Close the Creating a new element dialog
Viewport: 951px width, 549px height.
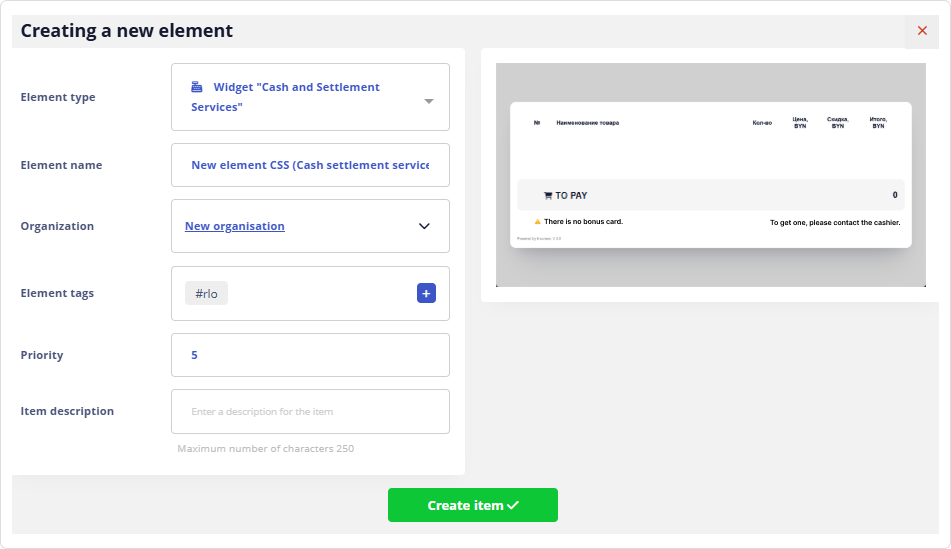tap(922, 31)
